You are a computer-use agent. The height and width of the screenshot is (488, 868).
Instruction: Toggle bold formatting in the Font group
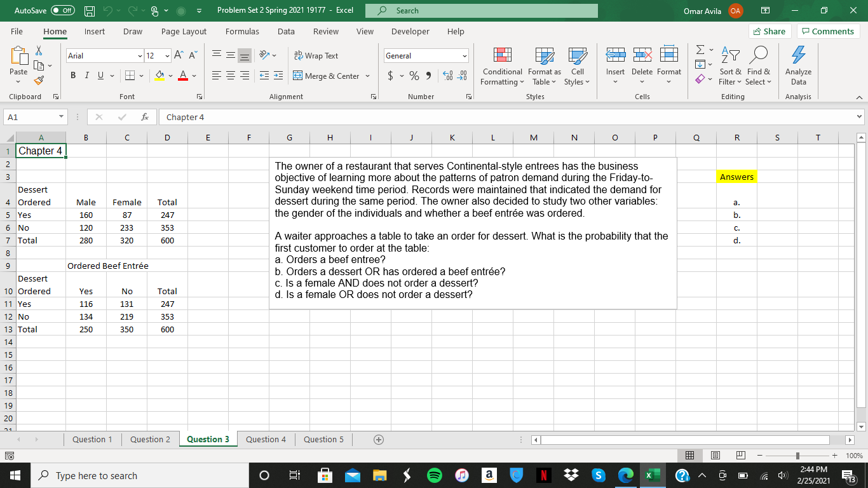tap(72, 75)
